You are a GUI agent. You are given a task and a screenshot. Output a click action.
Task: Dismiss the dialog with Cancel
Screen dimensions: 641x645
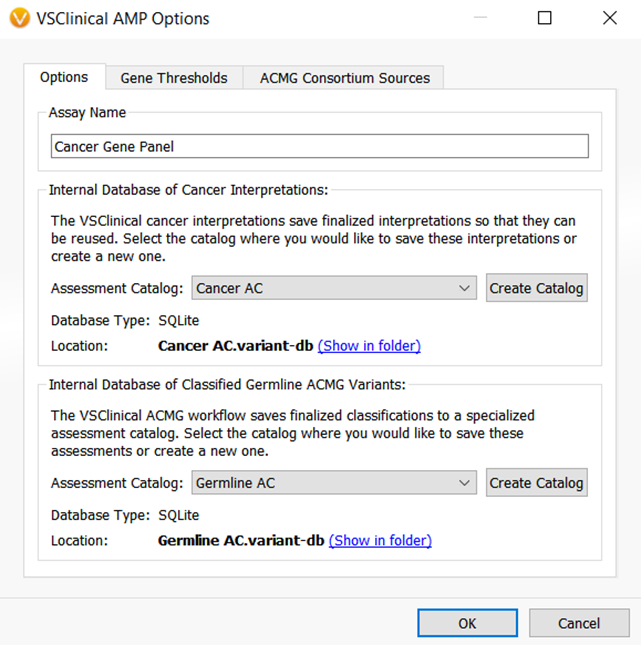pyautogui.click(x=578, y=623)
